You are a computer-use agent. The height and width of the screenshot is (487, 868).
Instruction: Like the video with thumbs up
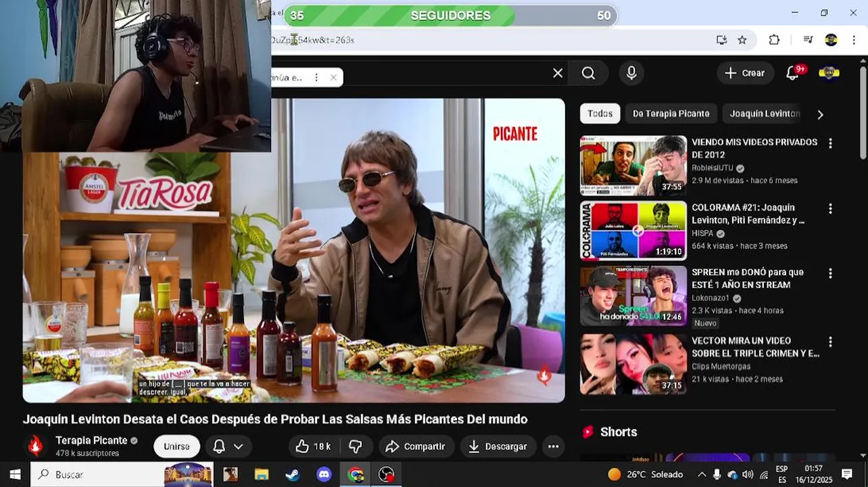click(x=313, y=446)
